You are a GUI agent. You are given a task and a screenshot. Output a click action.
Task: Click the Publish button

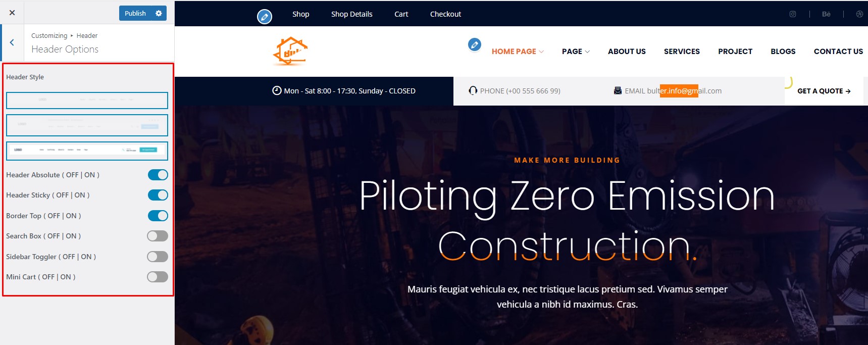(135, 13)
